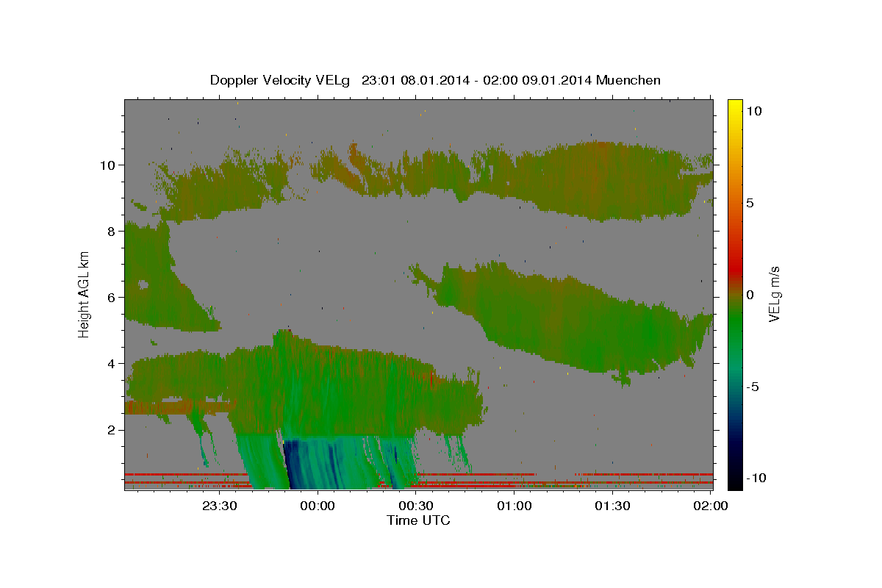Click the '00:00' time tick label

(x=318, y=506)
